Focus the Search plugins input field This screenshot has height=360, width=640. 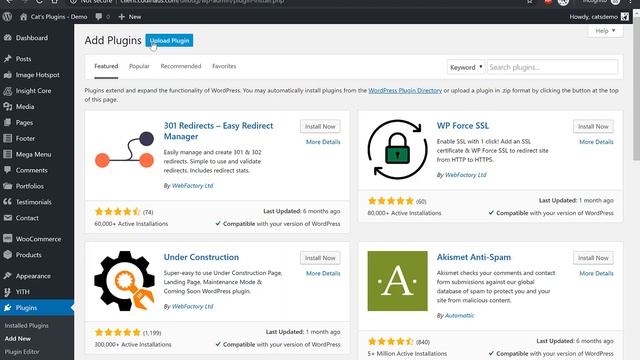pos(552,67)
